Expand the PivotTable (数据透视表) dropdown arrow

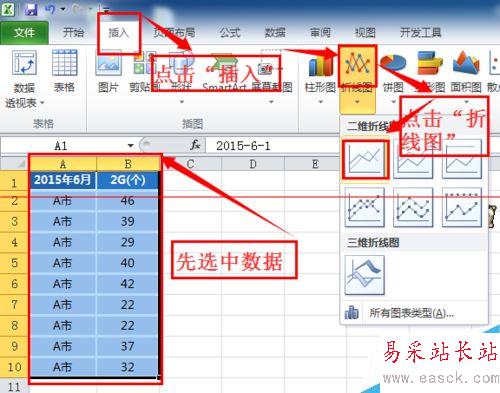42,103
